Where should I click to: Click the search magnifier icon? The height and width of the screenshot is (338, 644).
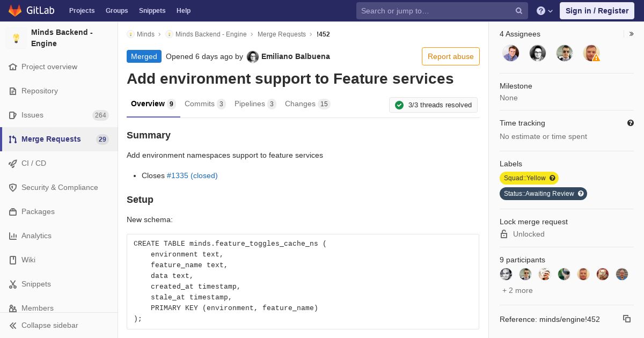point(518,11)
